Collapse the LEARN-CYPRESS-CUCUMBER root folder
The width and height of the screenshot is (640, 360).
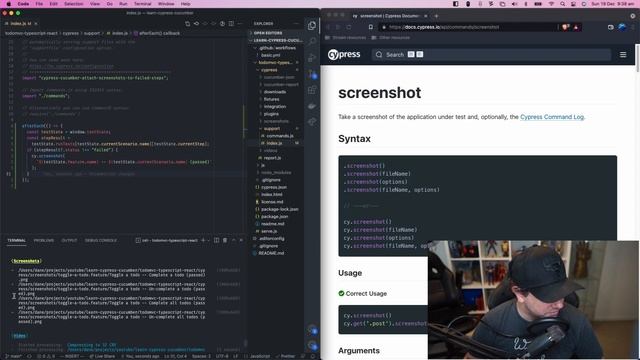point(276,40)
